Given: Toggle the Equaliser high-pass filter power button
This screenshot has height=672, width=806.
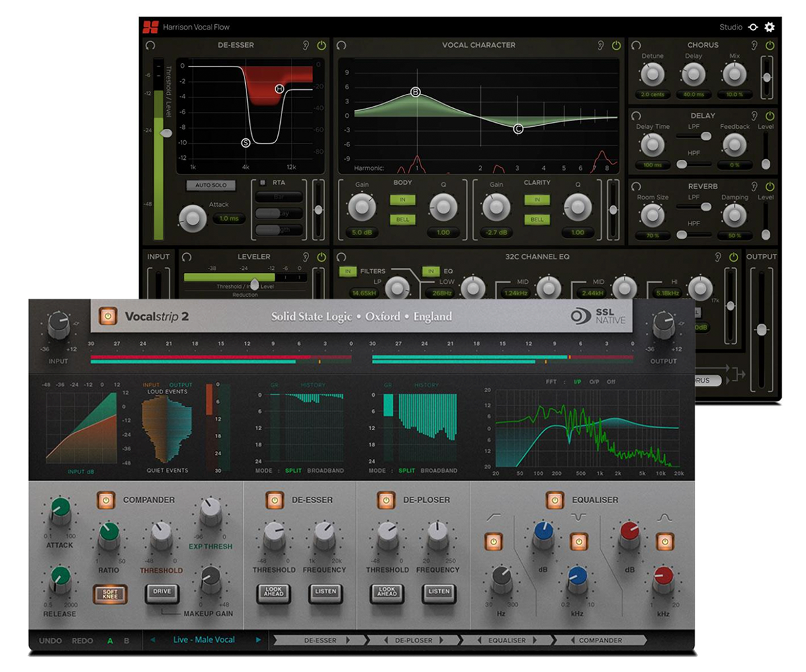Looking at the screenshot, I should [x=494, y=540].
